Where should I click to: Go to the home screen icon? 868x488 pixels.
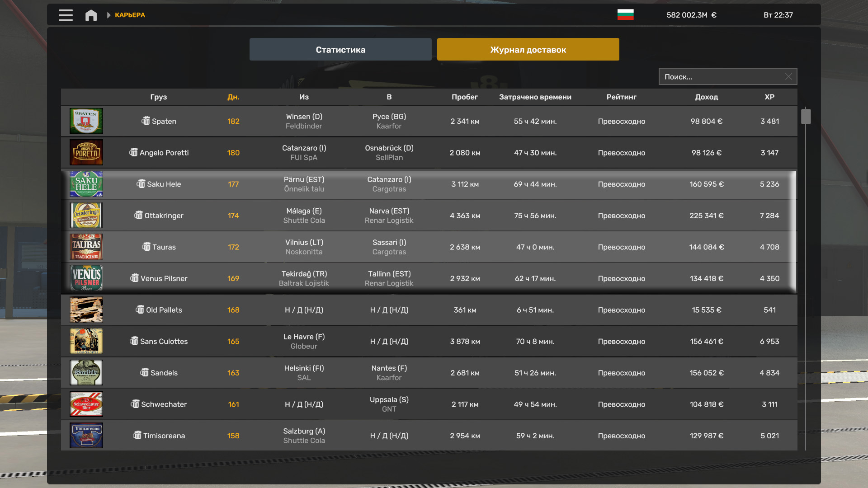click(91, 15)
